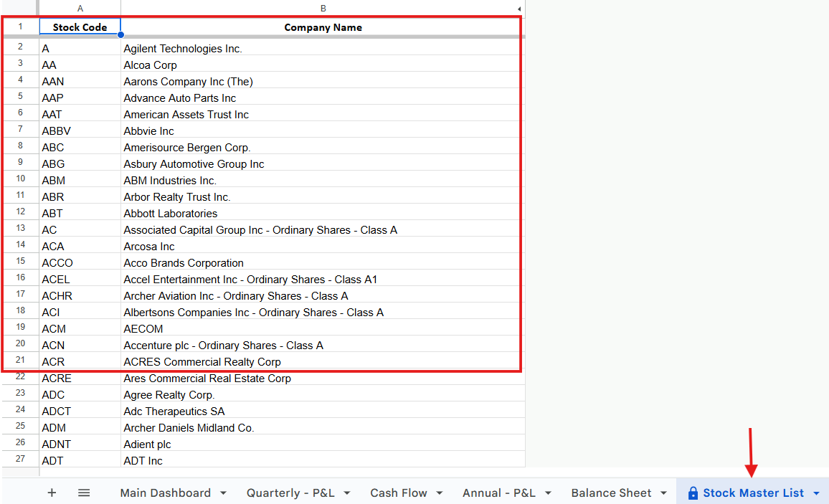
Task: Open Balance Sheet tab dropdown arrow
Action: coord(663,493)
